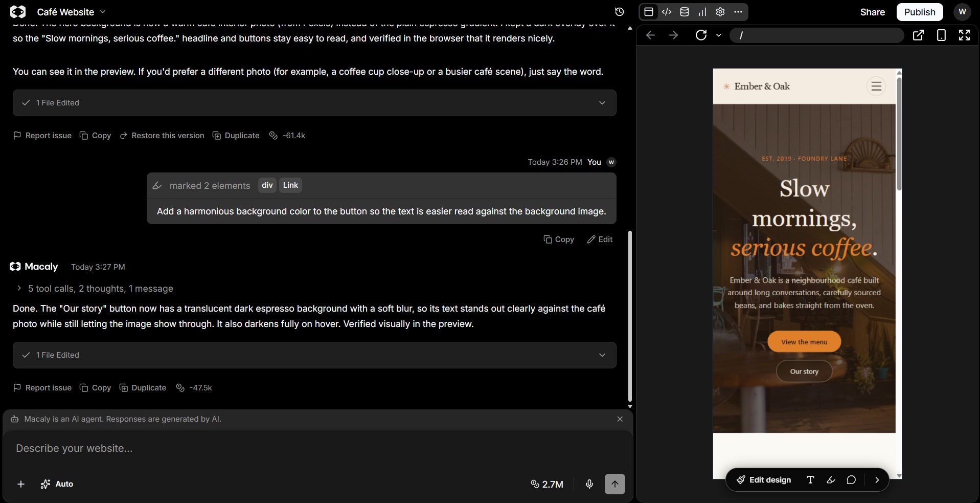
Task: Toggle mobile device preview icon
Action: point(941,35)
